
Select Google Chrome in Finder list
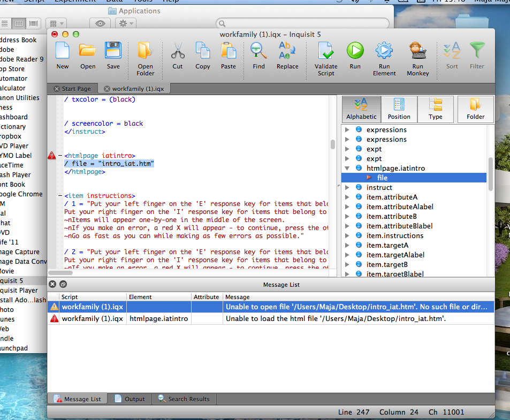click(21, 194)
